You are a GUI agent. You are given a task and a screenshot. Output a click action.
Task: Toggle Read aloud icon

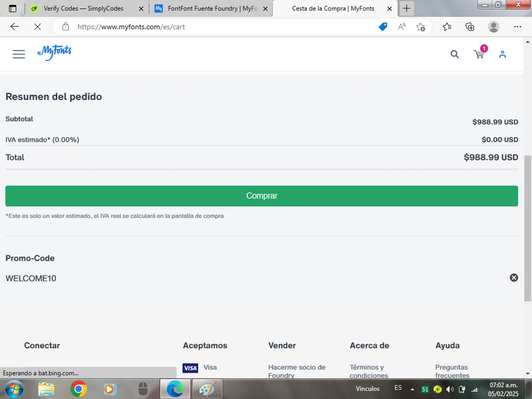[x=402, y=27]
